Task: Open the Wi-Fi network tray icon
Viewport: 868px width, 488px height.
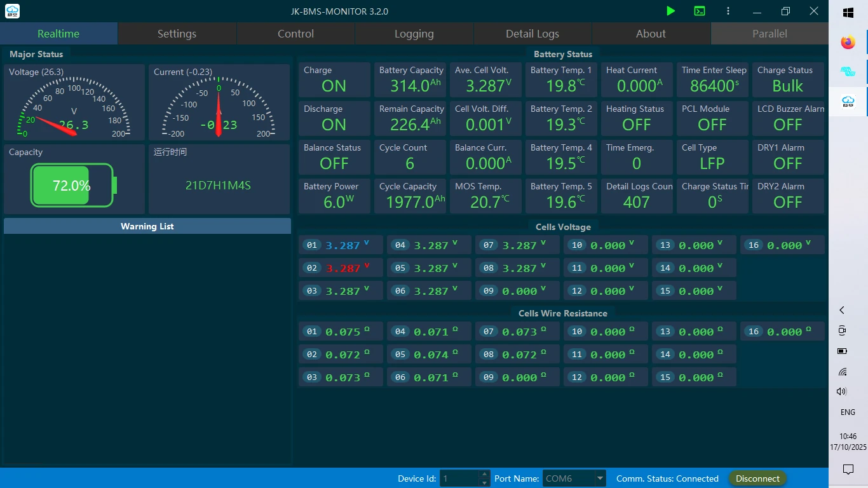Action: click(842, 372)
